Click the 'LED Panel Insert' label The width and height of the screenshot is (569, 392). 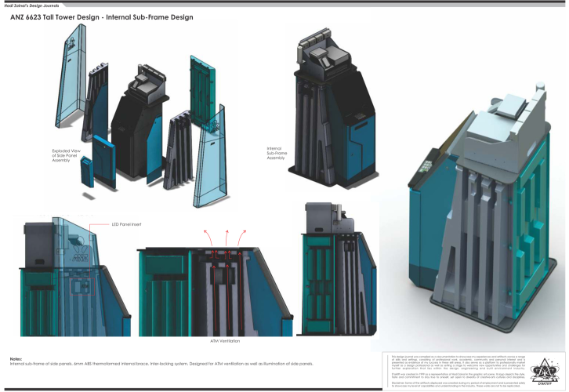110,224
